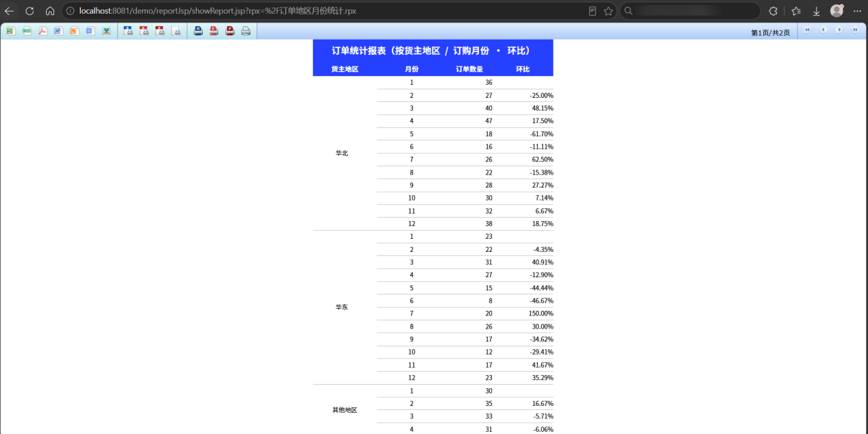Refresh the browser page
Screen dimensions: 868x434
pos(29,11)
